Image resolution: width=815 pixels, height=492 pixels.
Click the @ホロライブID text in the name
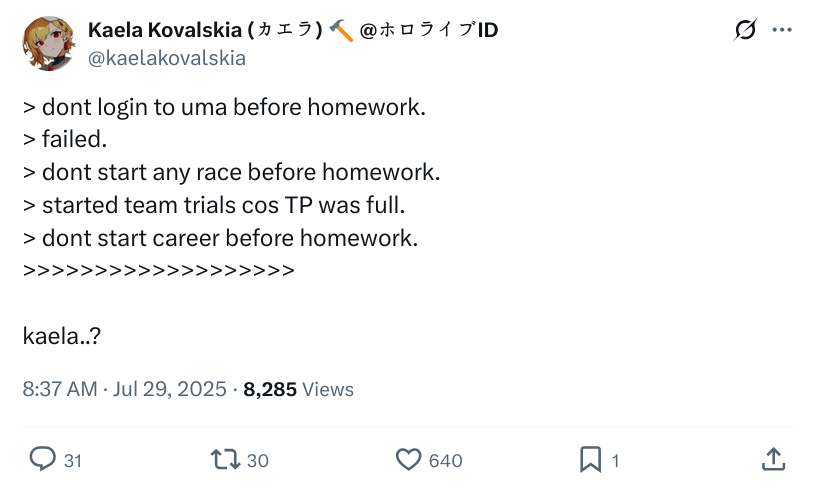[x=429, y=30]
